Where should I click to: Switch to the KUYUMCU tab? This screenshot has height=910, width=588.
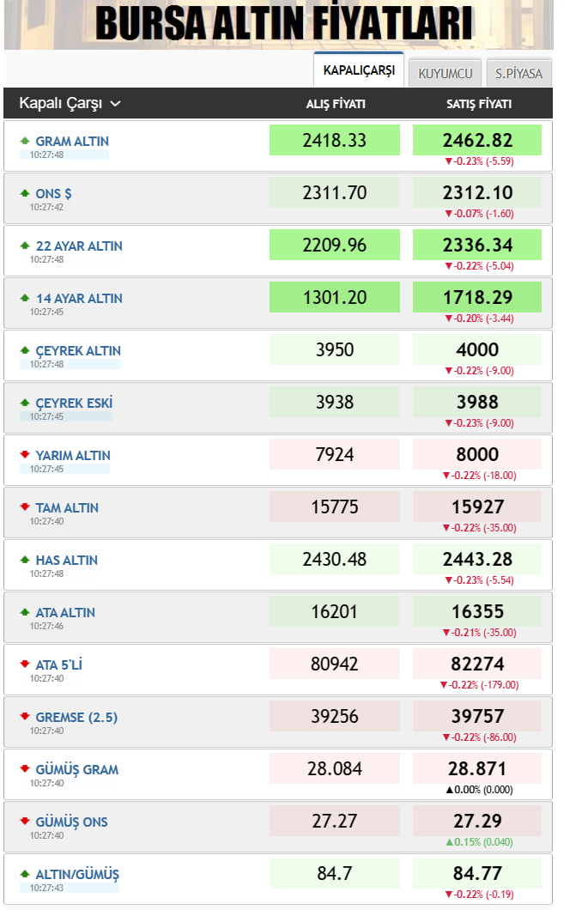pyautogui.click(x=445, y=74)
